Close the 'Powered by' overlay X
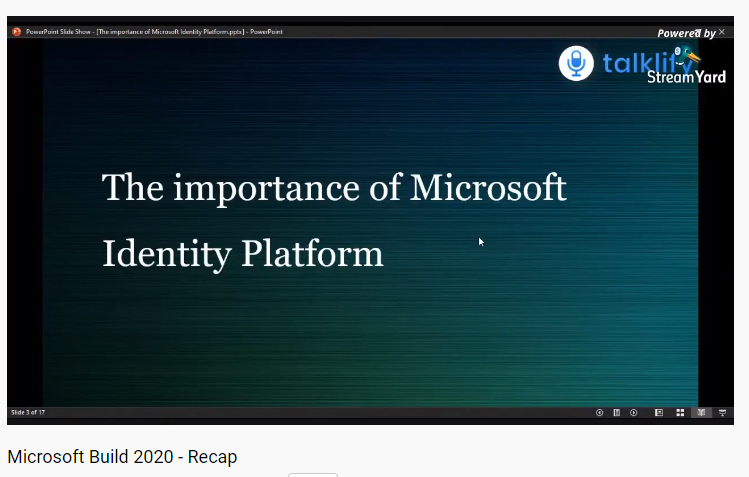Screen dimensions: 749x477 click(722, 32)
